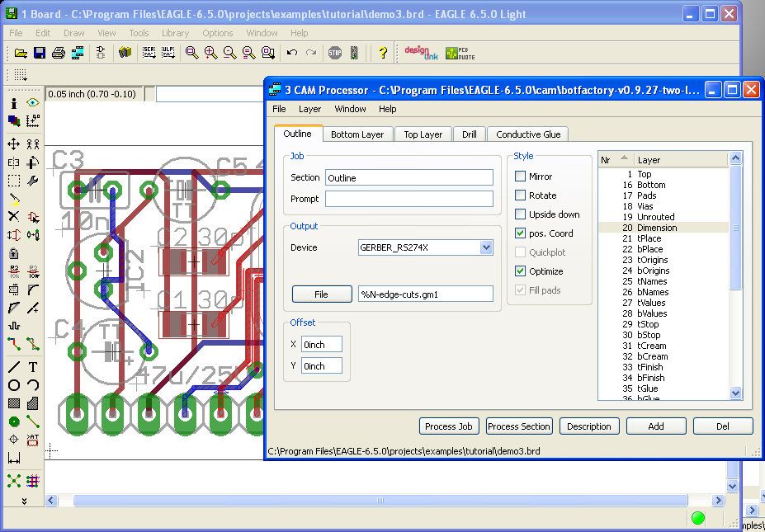This screenshot has width=765, height=532.
Task: Select the Text tool in left toolbar
Action: (33, 367)
